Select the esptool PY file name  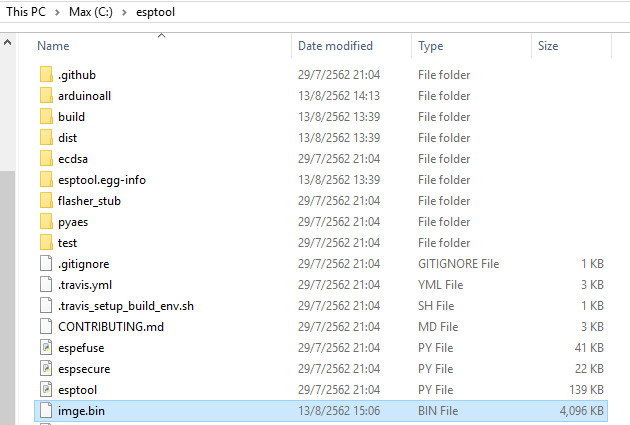click(78, 390)
